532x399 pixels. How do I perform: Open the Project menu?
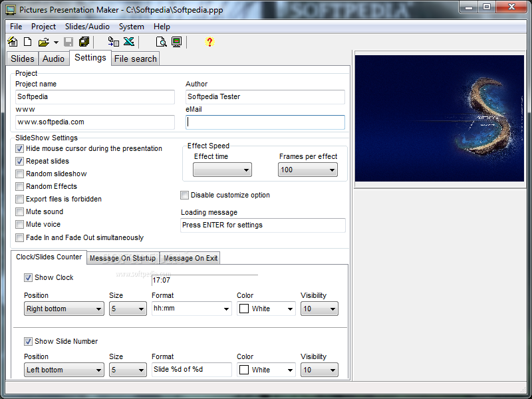click(43, 27)
